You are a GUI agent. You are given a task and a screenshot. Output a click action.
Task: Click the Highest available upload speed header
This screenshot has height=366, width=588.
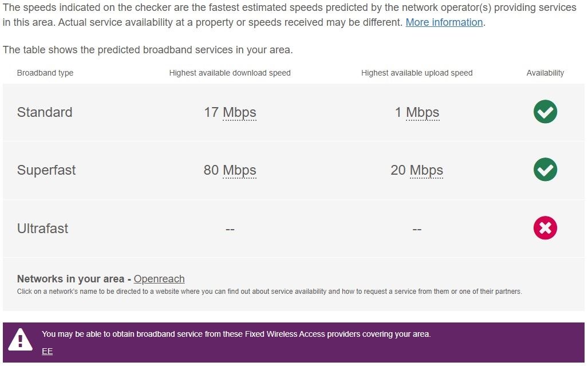pyautogui.click(x=417, y=73)
